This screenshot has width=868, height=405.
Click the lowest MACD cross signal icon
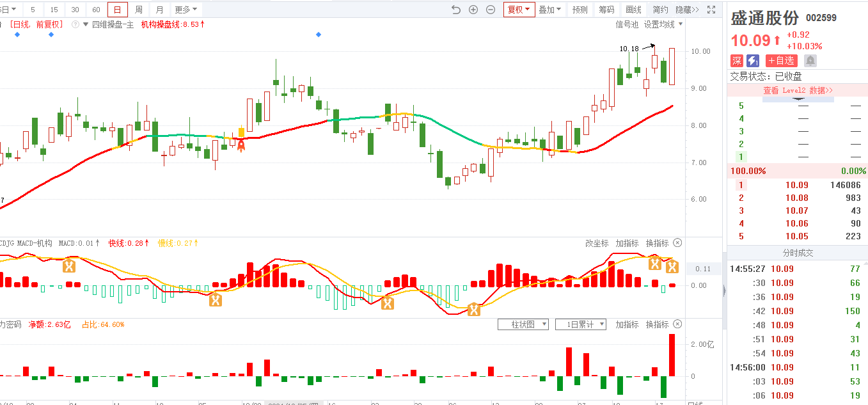tap(473, 310)
